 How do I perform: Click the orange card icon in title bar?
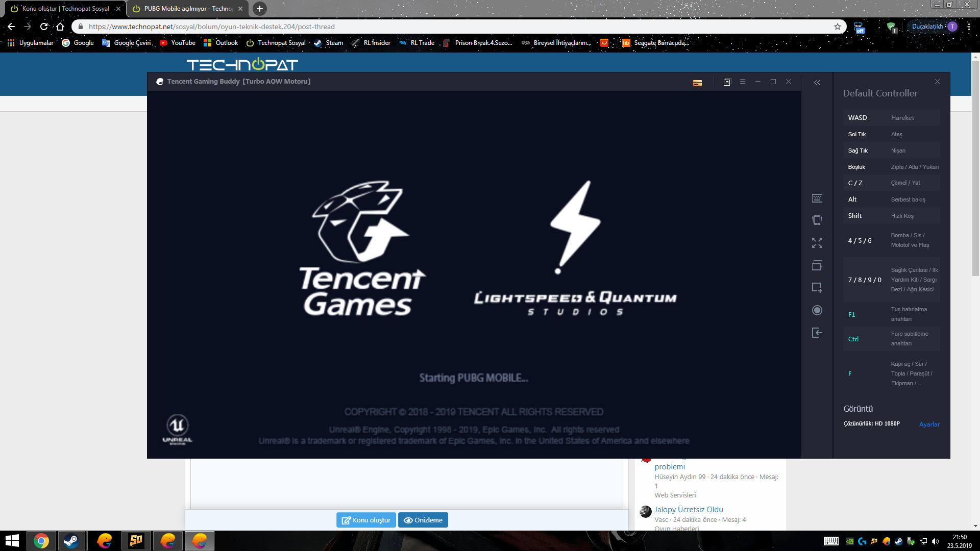pyautogui.click(x=697, y=83)
